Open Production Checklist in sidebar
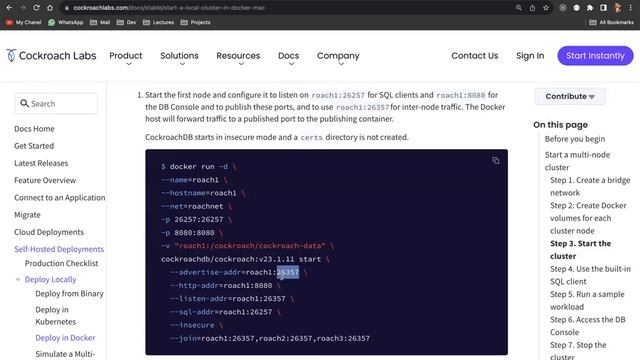 pyautogui.click(x=61, y=263)
